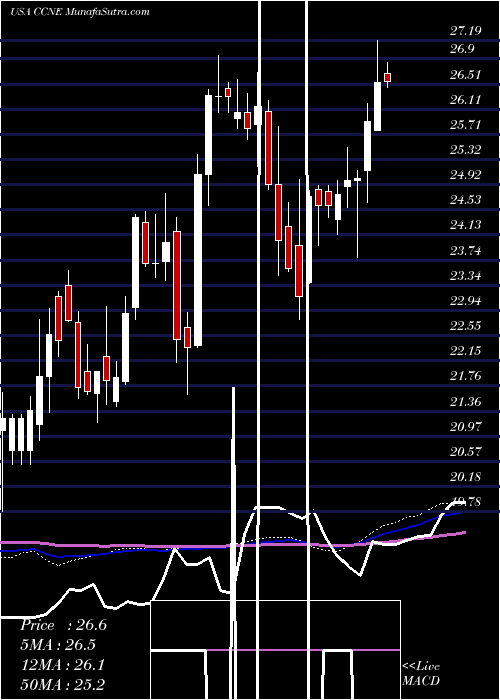500x700 pixels.
Task: Click the '5MA : 26.5' readout
Action: pos(58,645)
